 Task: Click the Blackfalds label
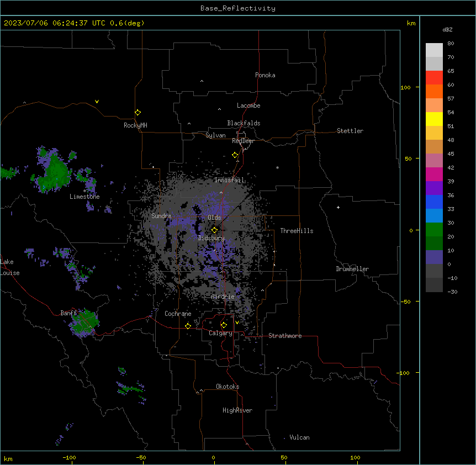click(244, 123)
